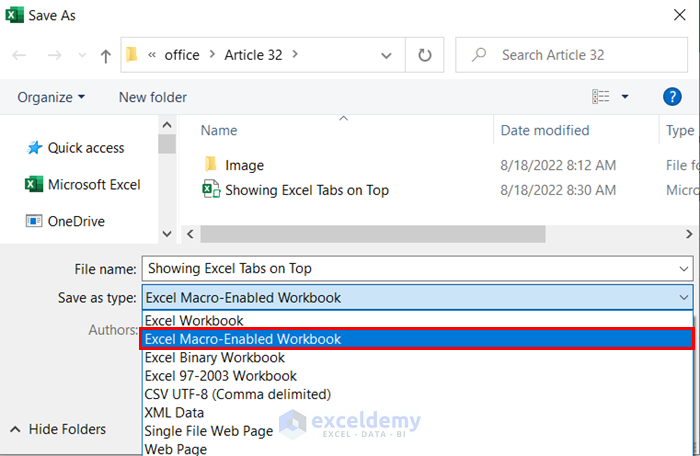Change the view layout icon

click(x=600, y=96)
